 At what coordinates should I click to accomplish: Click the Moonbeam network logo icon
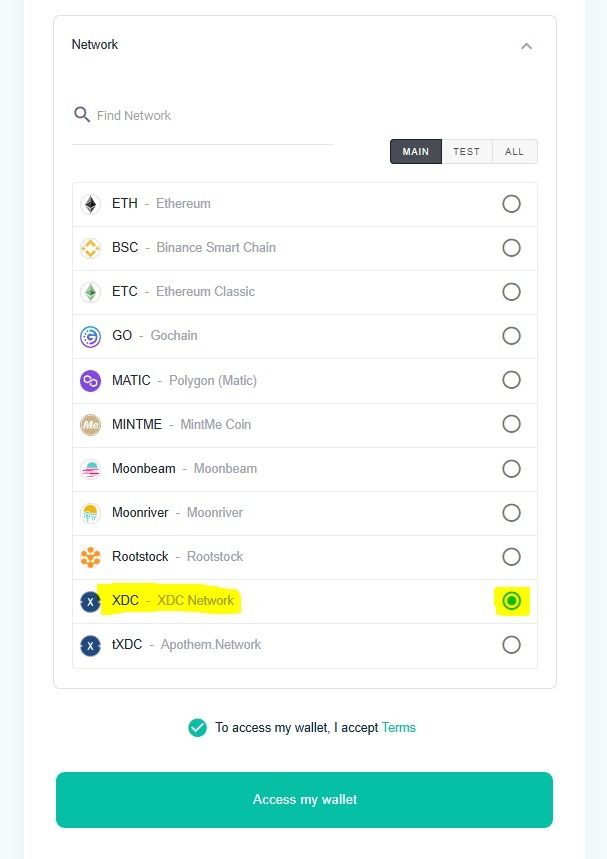(x=91, y=469)
